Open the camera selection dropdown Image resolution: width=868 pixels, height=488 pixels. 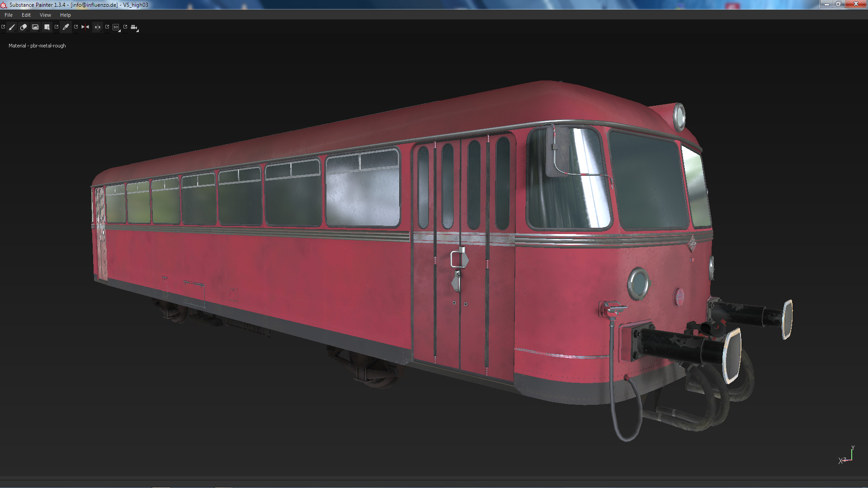coord(135,28)
